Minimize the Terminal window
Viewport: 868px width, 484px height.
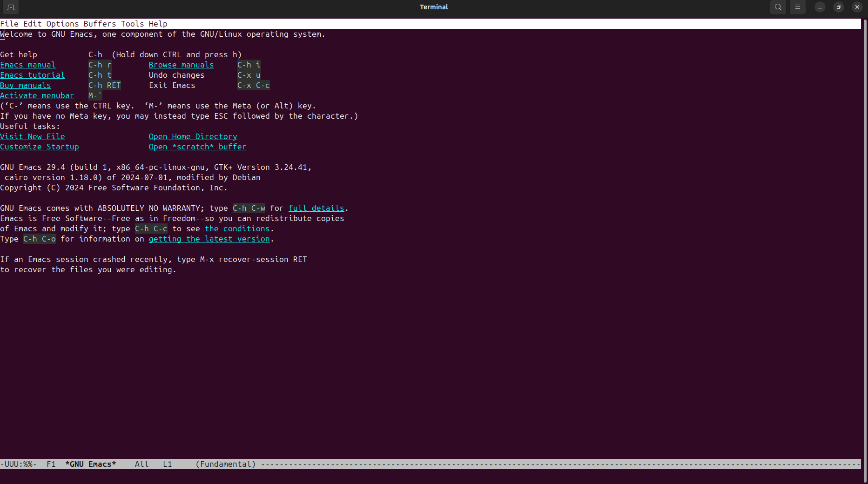point(820,7)
